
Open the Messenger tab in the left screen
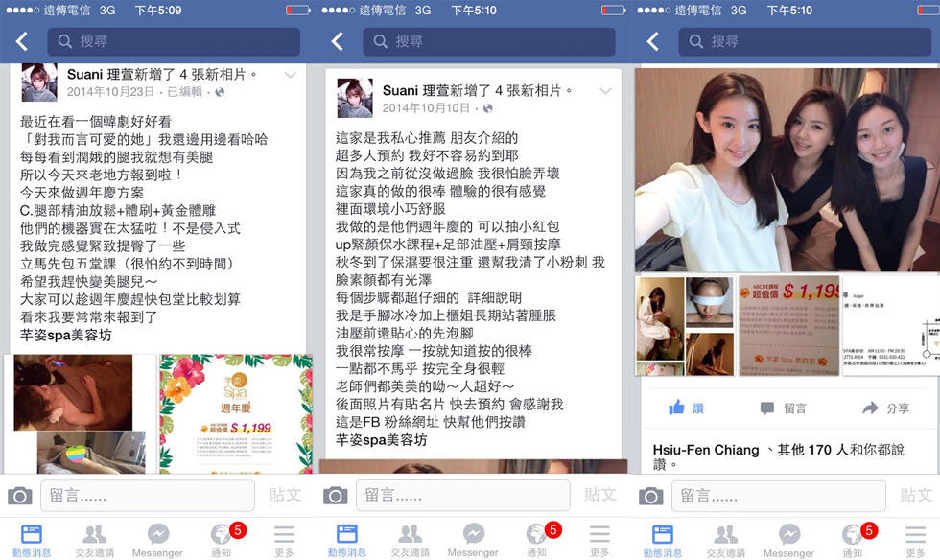coord(157,540)
